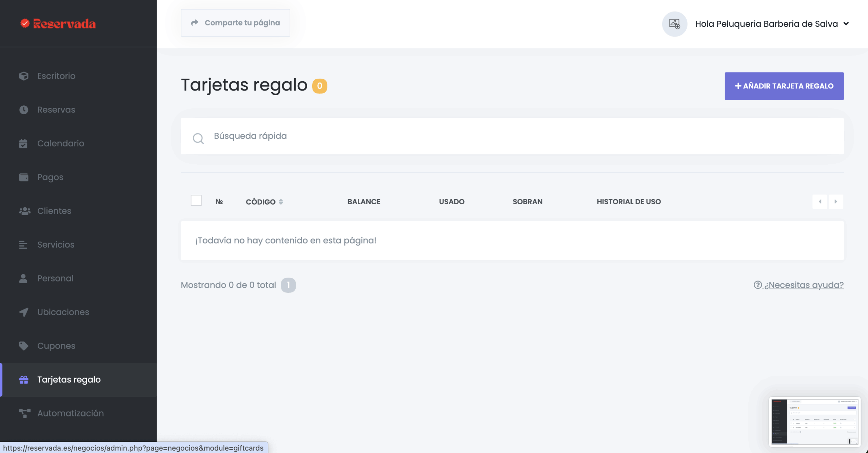This screenshot has height=453, width=868.
Task: Click the Comparte tu página button
Action: tap(235, 23)
